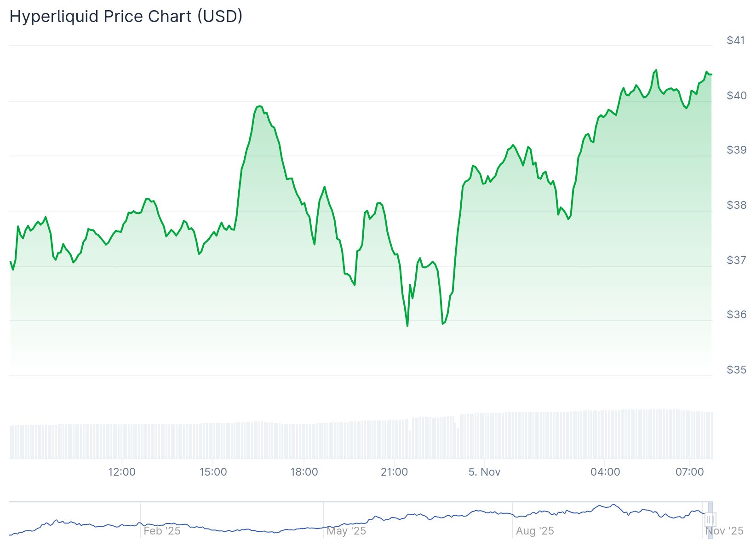
Task: Click the 12:00 time axis label
Action: click(122, 472)
